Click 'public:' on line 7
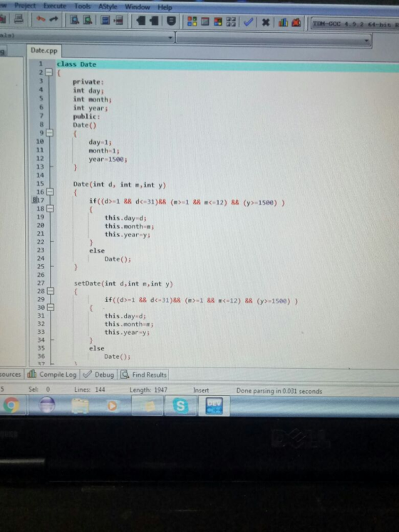Image resolution: width=399 pixels, height=532 pixels. tap(86, 116)
